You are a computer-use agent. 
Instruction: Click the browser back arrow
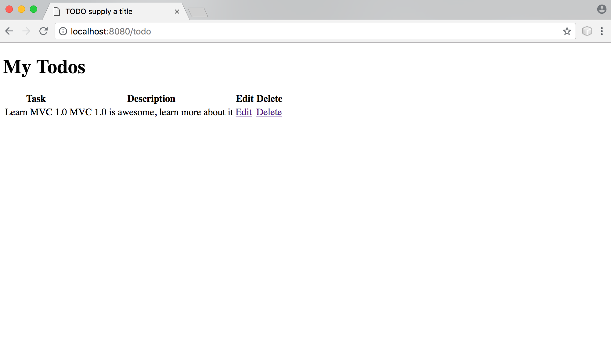click(9, 31)
